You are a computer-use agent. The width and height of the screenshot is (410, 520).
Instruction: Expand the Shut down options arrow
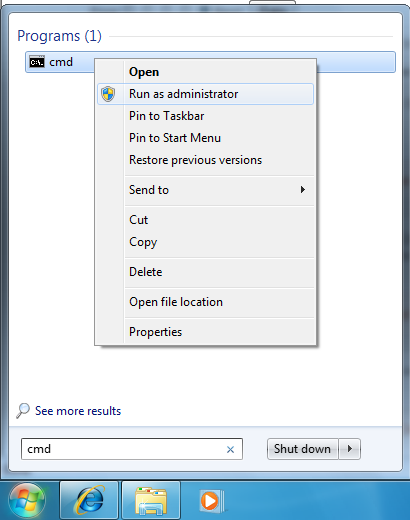(x=350, y=449)
